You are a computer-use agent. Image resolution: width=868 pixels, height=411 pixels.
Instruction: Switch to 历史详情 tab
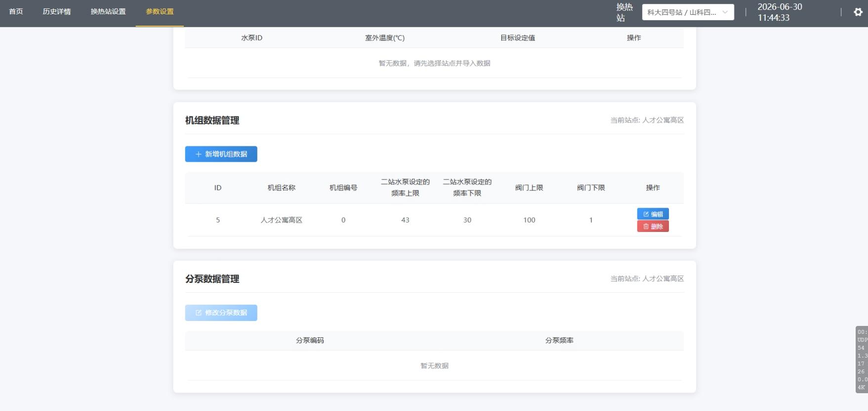[x=57, y=11]
